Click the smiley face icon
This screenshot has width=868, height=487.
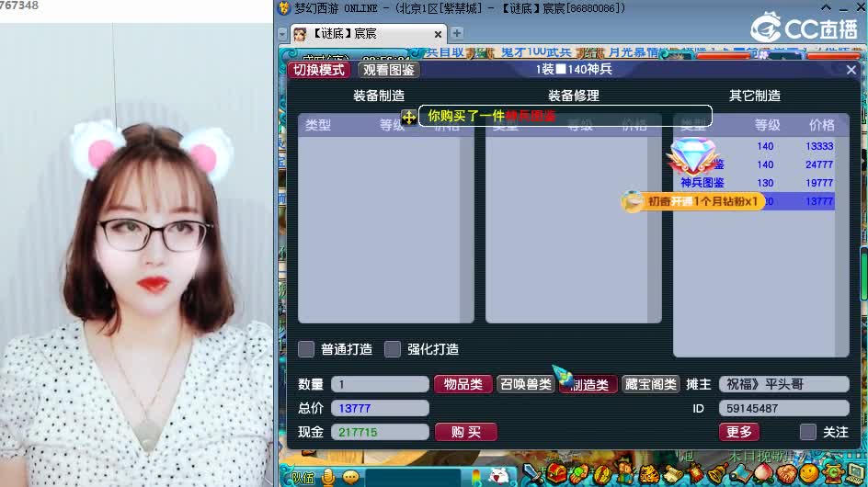pyautogui.click(x=809, y=474)
